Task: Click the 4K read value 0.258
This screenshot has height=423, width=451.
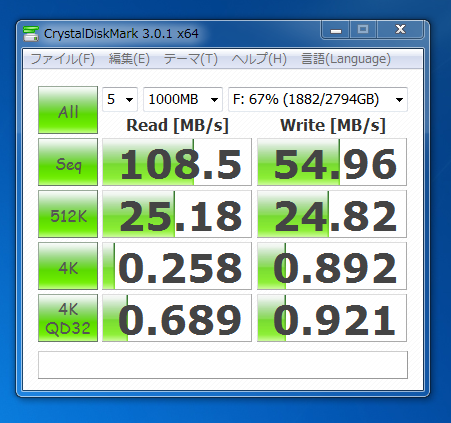Action: (177, 266)
